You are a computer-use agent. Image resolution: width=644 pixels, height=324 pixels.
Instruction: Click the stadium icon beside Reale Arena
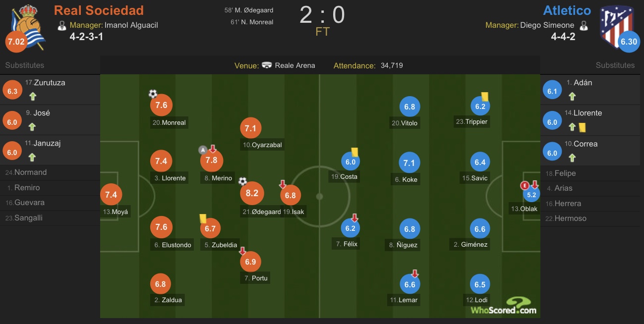tap(267, 65)
